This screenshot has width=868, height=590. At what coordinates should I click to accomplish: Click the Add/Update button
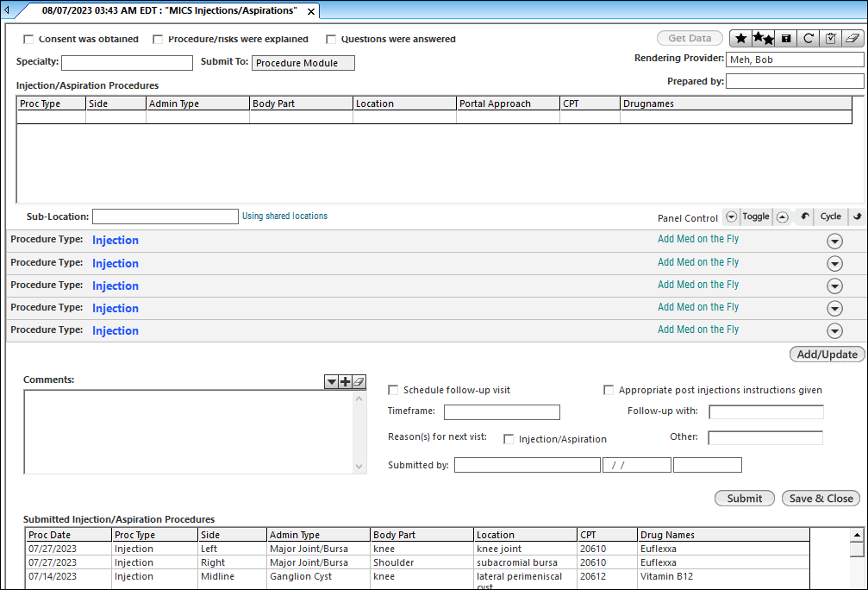(827, 355)
